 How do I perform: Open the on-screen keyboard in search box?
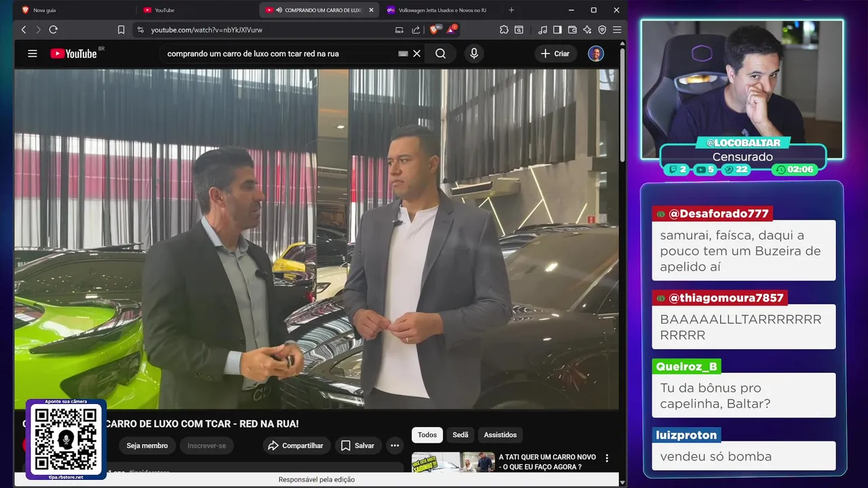pyautogui.click(x=403, y=54)
